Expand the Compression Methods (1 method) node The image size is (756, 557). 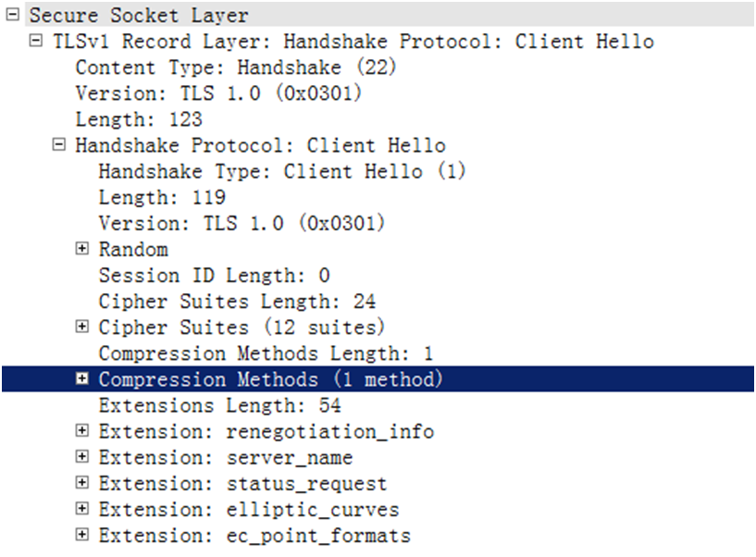pos(82,378)
